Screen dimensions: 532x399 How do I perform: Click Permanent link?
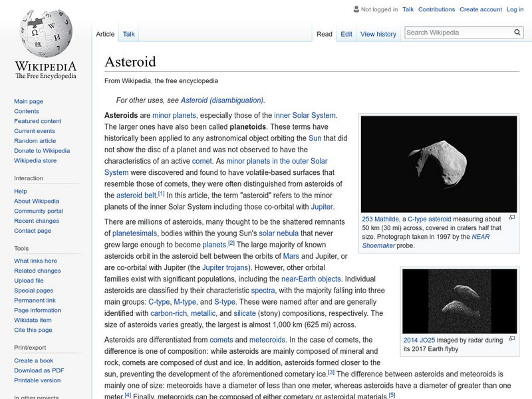[35, 300]
